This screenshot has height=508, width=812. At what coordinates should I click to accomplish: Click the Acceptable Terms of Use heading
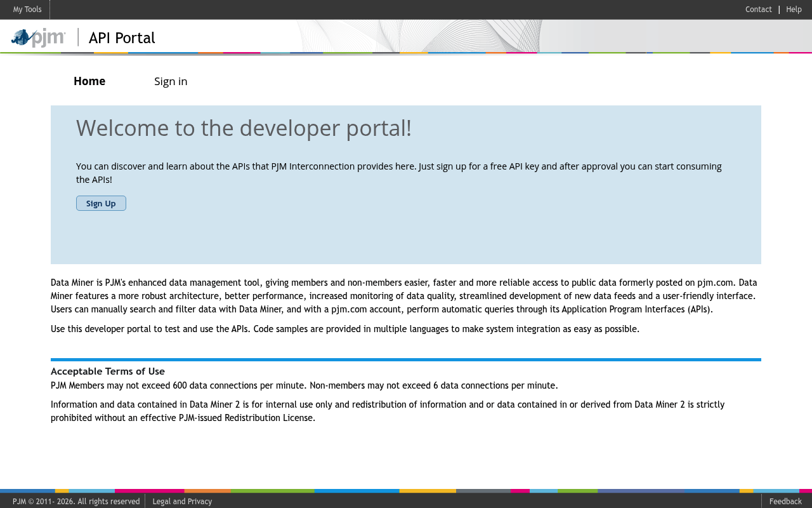(108, 371)
